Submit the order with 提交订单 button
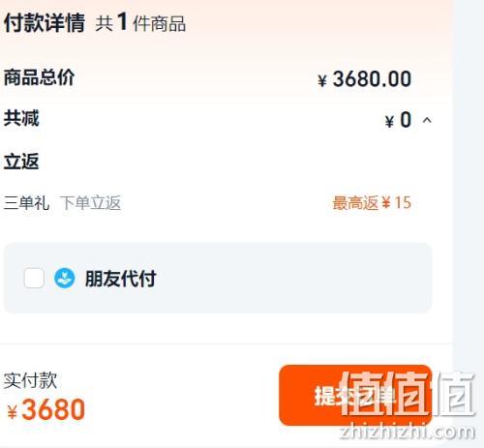This screenshot has height=448, width=484. coord(355,396)
